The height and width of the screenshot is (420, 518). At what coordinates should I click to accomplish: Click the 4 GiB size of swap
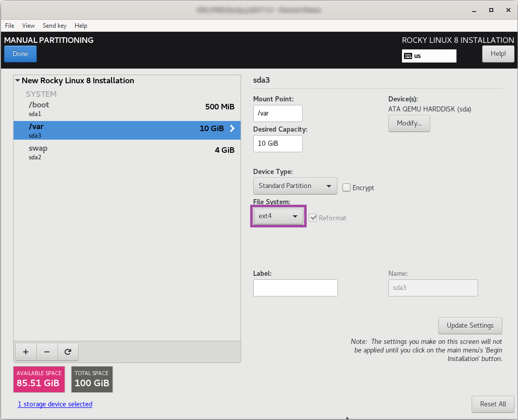[224, 150]
